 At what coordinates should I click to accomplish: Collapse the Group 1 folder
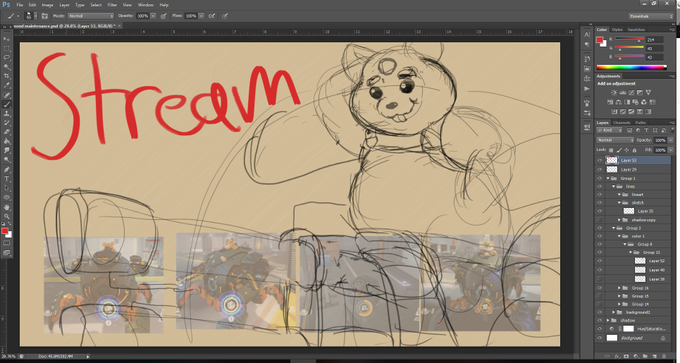point(608,178)
